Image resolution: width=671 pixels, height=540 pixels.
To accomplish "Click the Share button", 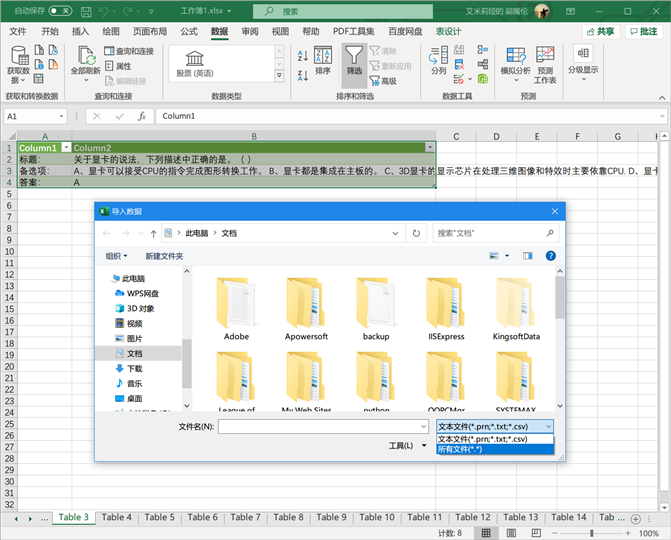I will click(x=601, y=31).
